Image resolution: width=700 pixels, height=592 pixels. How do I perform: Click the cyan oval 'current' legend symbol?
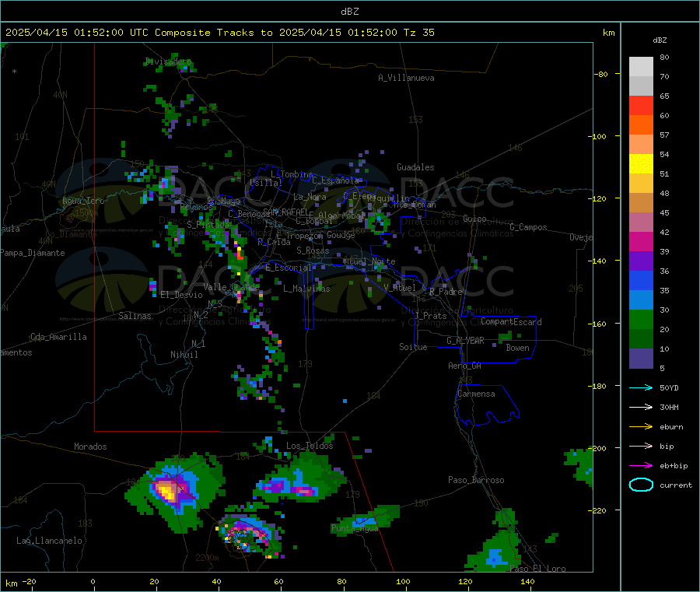pos(641,485)
